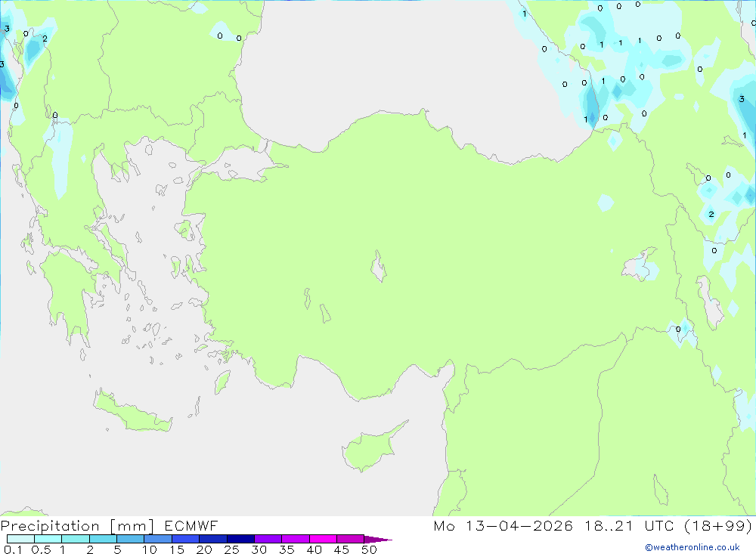Click the island of Crete on map

132,411
